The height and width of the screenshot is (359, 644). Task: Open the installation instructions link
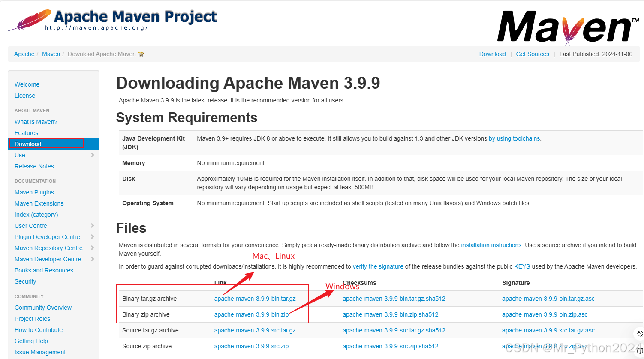[x=491, y=245]
